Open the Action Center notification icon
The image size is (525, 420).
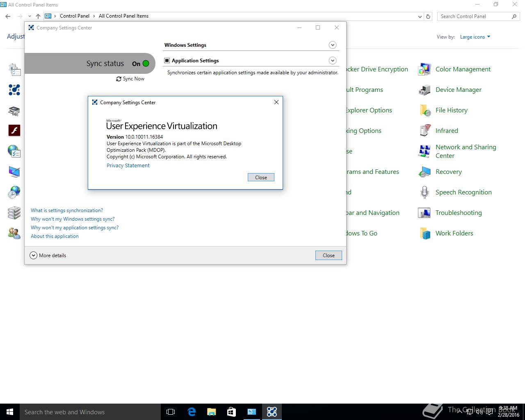click(489, 412)
